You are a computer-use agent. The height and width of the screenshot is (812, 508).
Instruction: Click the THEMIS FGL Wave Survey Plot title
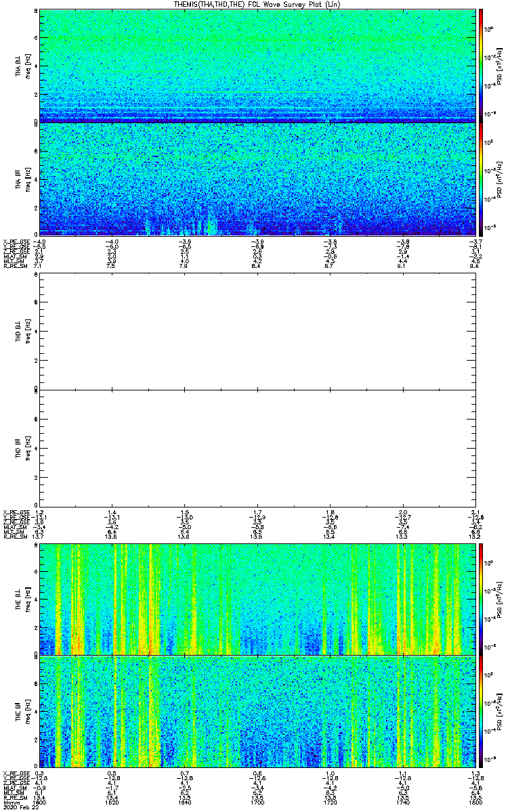(256, 4)
